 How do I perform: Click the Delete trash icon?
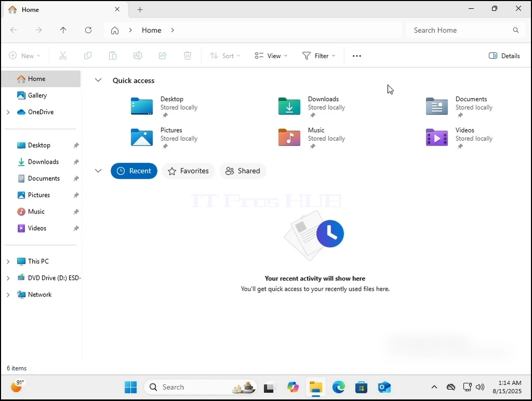click(187, 56)
